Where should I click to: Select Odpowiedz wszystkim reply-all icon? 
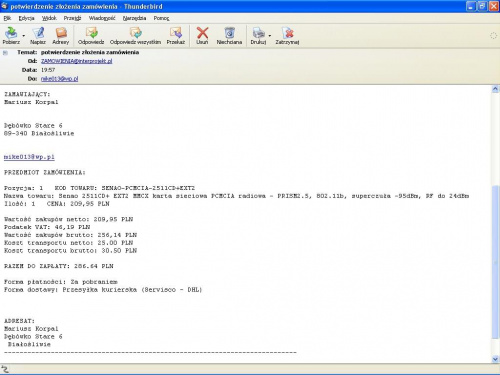(x=135, y=36)
